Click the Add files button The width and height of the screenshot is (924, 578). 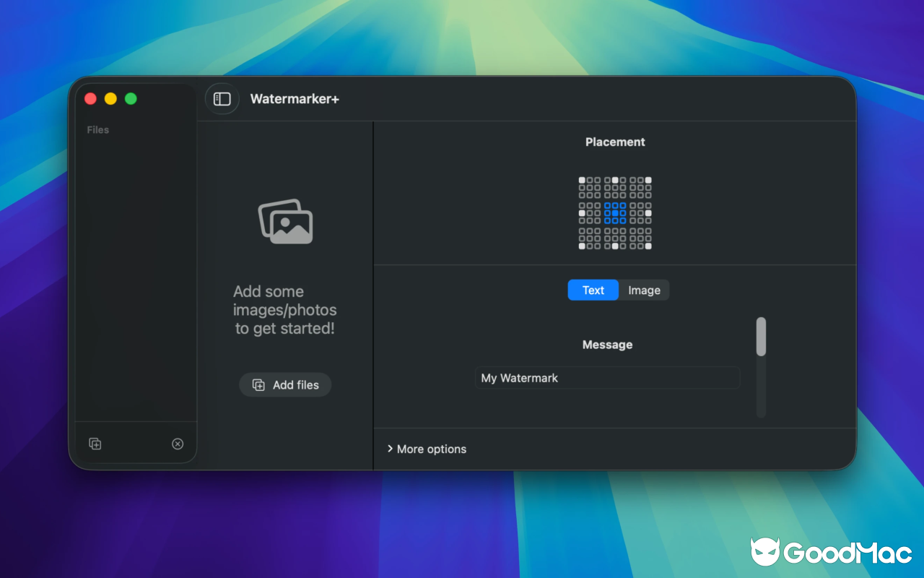pos(285,384)
